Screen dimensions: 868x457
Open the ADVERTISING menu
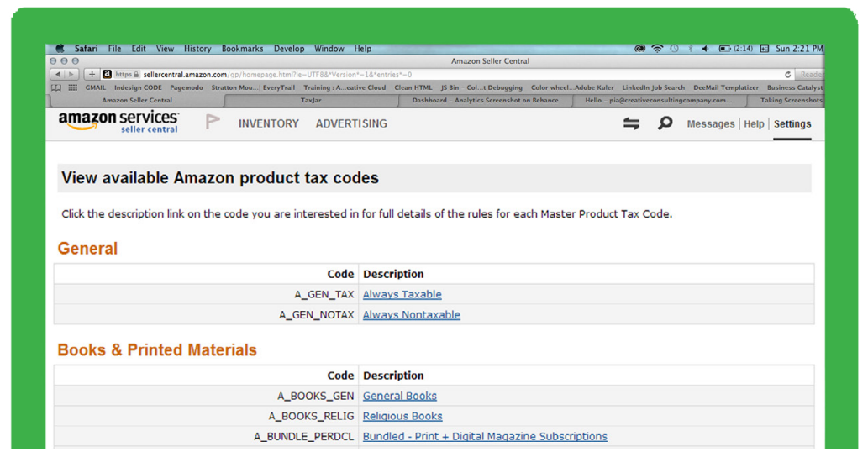click(351, 123)
